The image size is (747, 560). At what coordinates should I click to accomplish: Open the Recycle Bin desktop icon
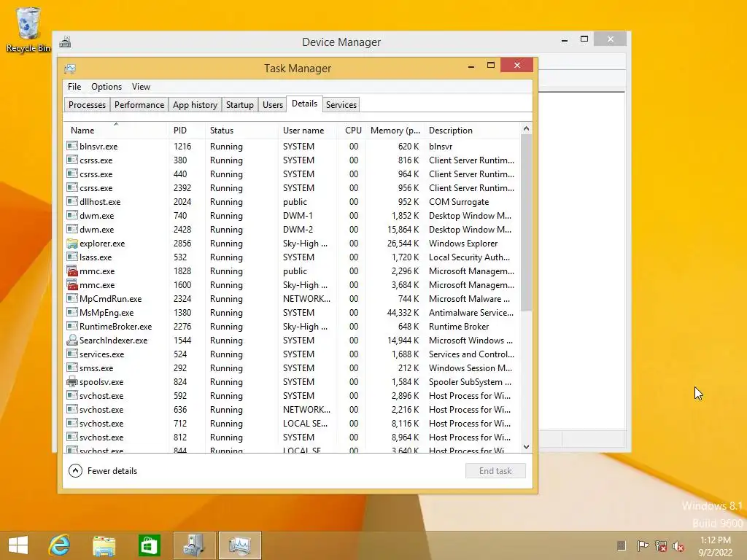pyautogui.click(x=28, y=29)
